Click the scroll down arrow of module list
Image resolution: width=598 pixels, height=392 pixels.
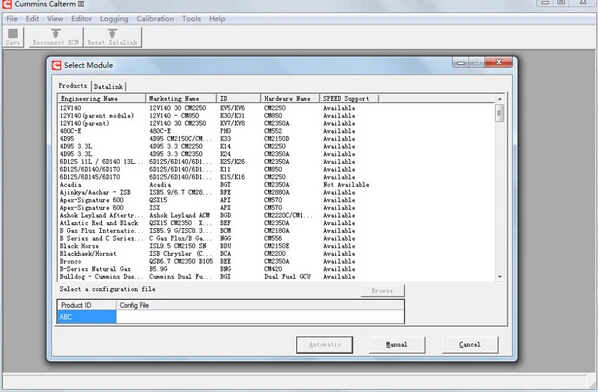500,277
